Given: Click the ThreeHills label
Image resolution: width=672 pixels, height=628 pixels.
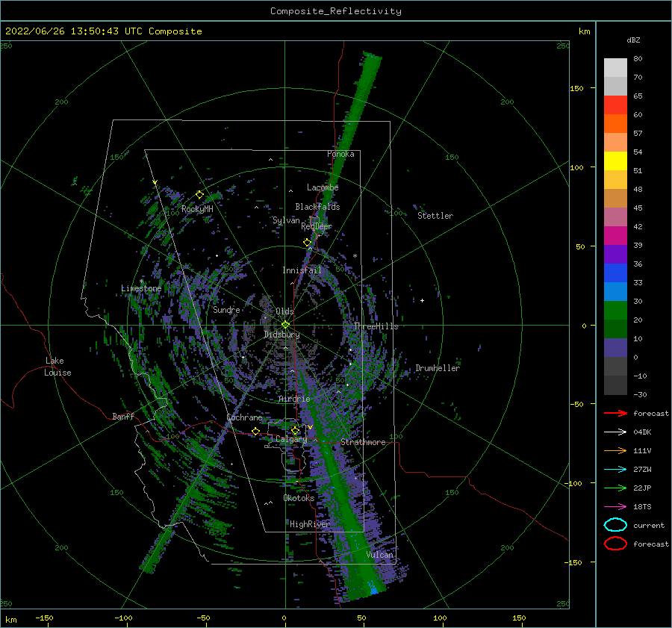Looking at the screenshot, I should (376, 326).
